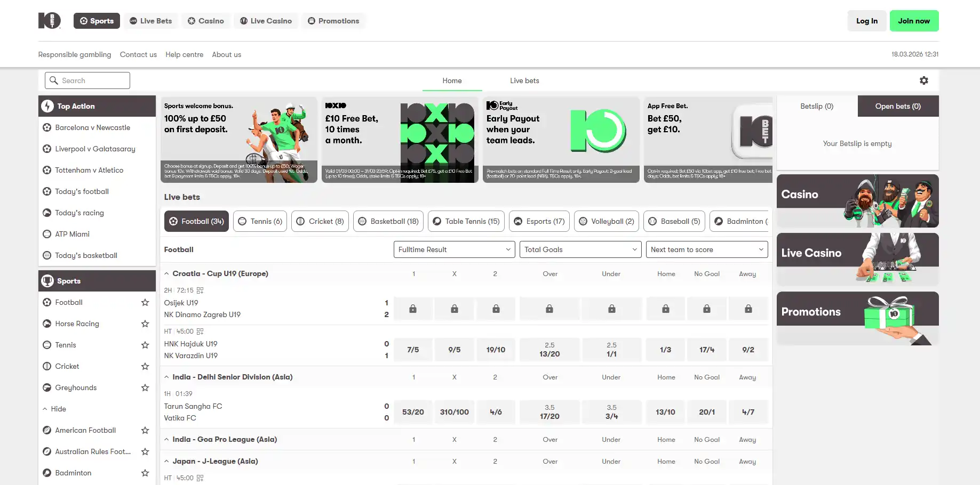980x485 pixels.
Task: Collapse the Japan - J-League section
Action: (x=167, y=461)
